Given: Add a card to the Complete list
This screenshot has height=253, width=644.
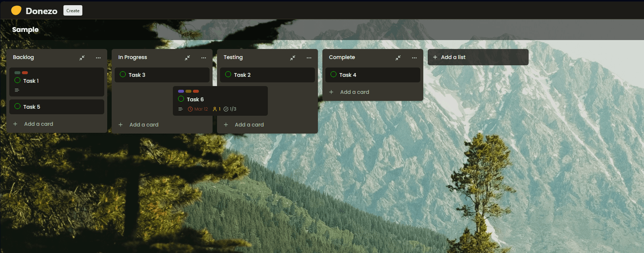Looking at the screenshot, I should click(x=354, y=92).
